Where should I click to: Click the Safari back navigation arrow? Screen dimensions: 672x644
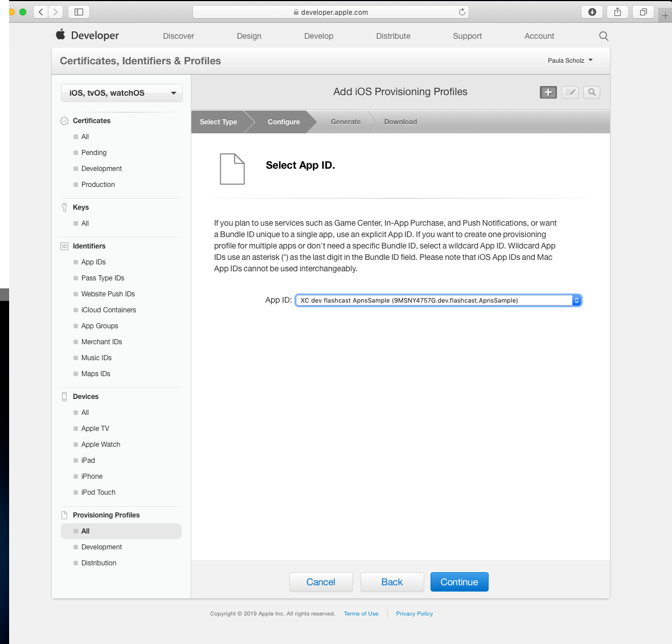point(40,12)
